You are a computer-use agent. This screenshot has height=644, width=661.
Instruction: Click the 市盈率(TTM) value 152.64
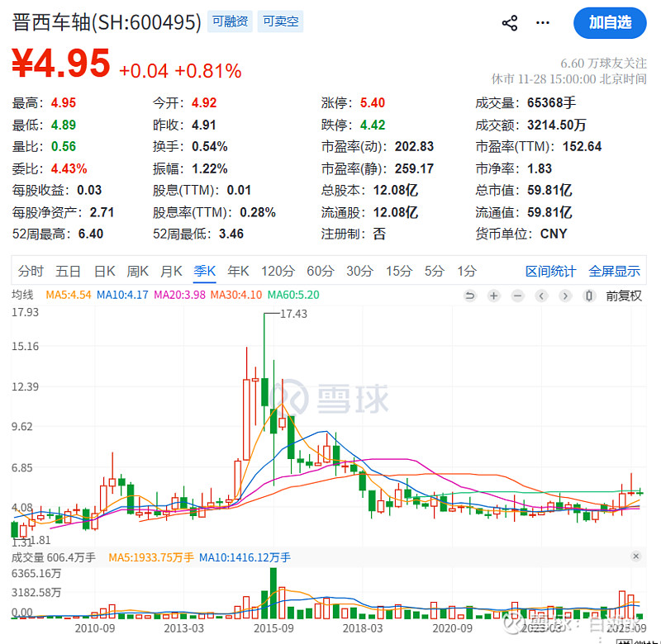point(582,147)
